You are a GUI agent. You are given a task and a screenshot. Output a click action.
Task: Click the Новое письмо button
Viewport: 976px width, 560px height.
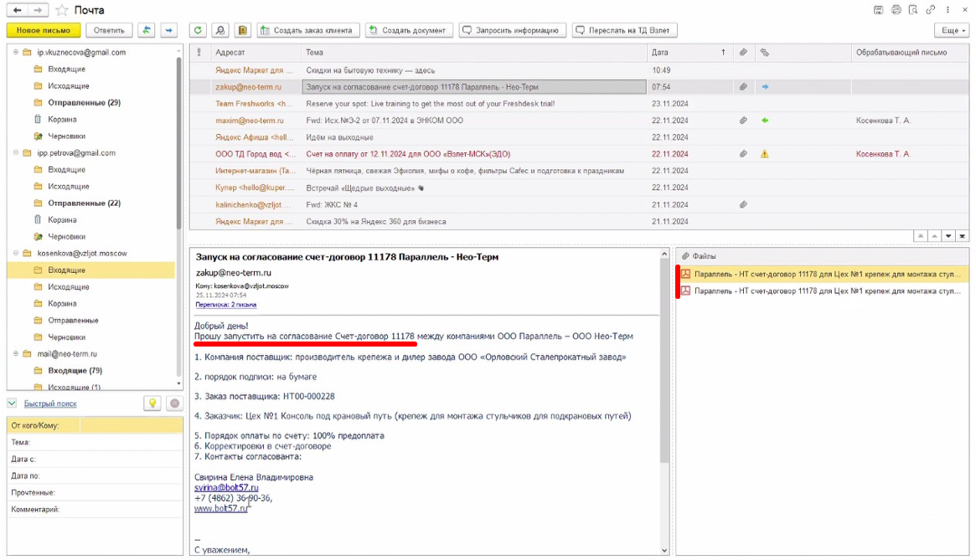[44, 30]
